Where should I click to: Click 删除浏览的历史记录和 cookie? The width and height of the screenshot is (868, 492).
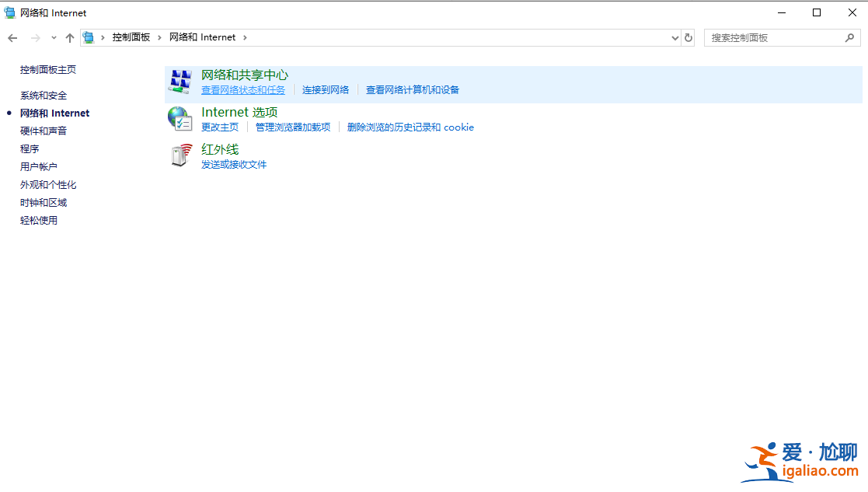tap(410, 127)
